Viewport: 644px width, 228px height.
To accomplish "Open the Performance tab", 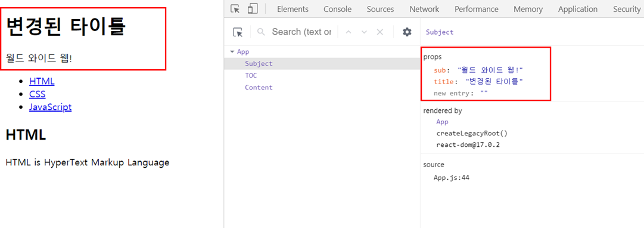I will pyautogui.click(x=477, y=9).
